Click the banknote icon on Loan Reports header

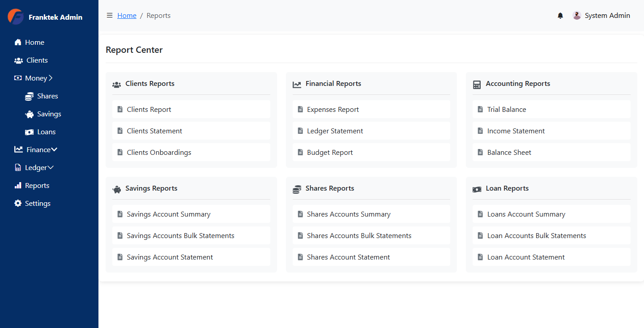click(x=477, y=188)
